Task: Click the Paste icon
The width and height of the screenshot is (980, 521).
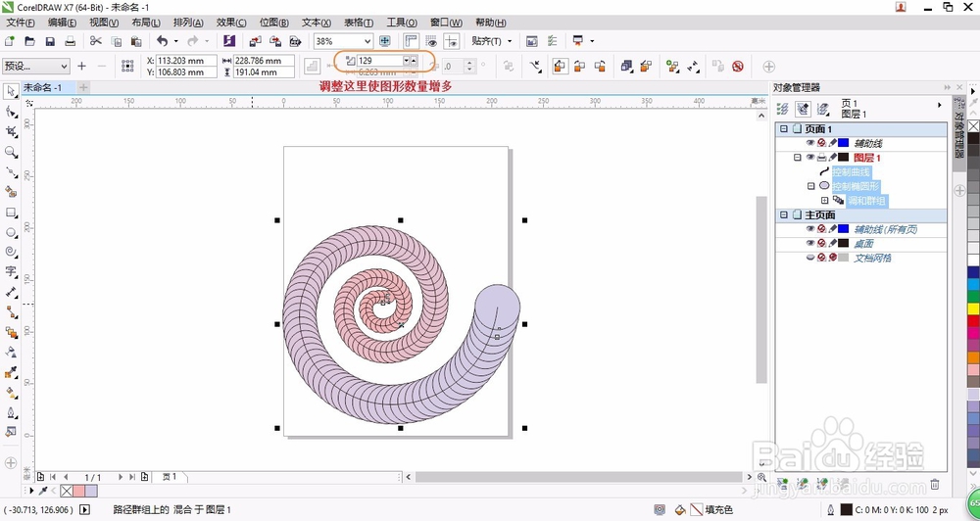Action: tap(136, 41)
